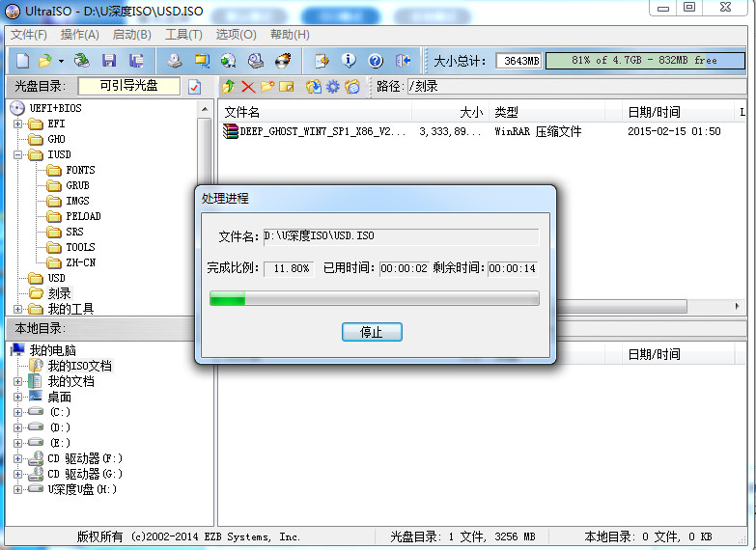Click the file list horizontal scrollbar right arrow
Image resolution: width=756 pixels, height=550 pixels.
[738, 306]
